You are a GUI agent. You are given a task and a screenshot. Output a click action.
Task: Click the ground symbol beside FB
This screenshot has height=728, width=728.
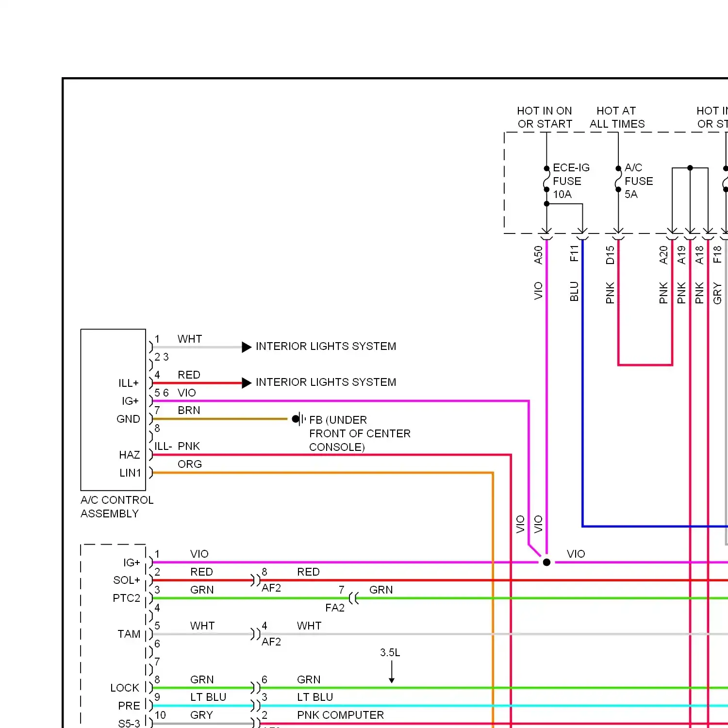point(298,419)
